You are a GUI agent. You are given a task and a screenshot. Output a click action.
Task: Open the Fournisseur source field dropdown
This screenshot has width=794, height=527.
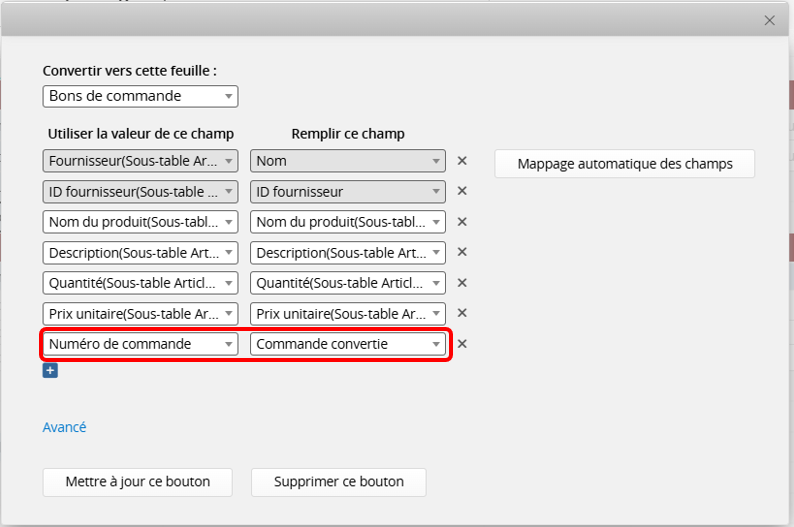pyautogui.click(x=140, y=160)
